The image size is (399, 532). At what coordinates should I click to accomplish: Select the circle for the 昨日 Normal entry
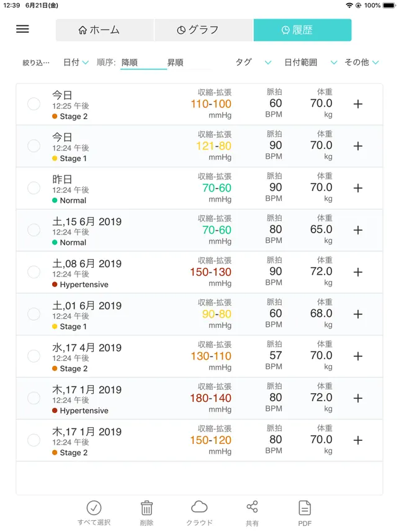[34, 188]
